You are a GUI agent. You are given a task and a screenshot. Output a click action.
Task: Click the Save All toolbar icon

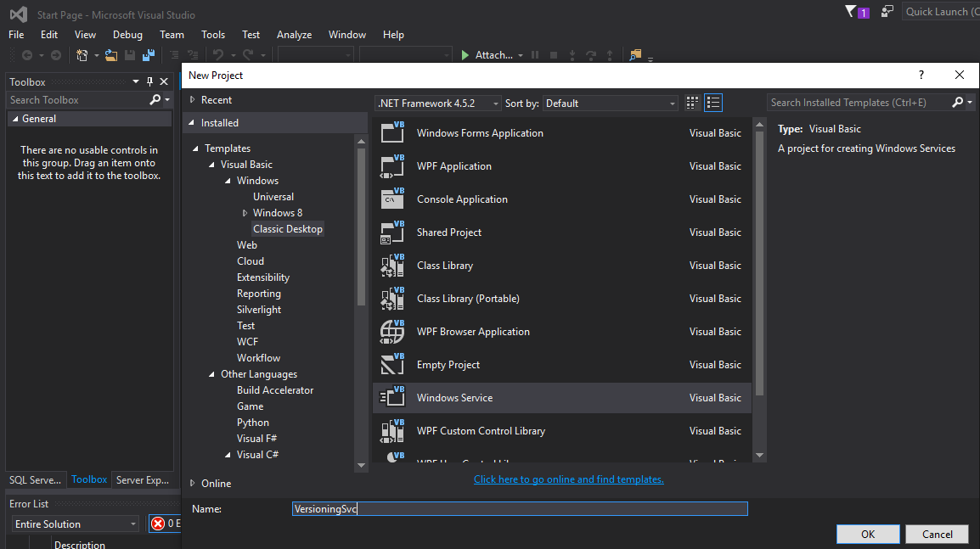pyautogui.click(x=149, y=55)
